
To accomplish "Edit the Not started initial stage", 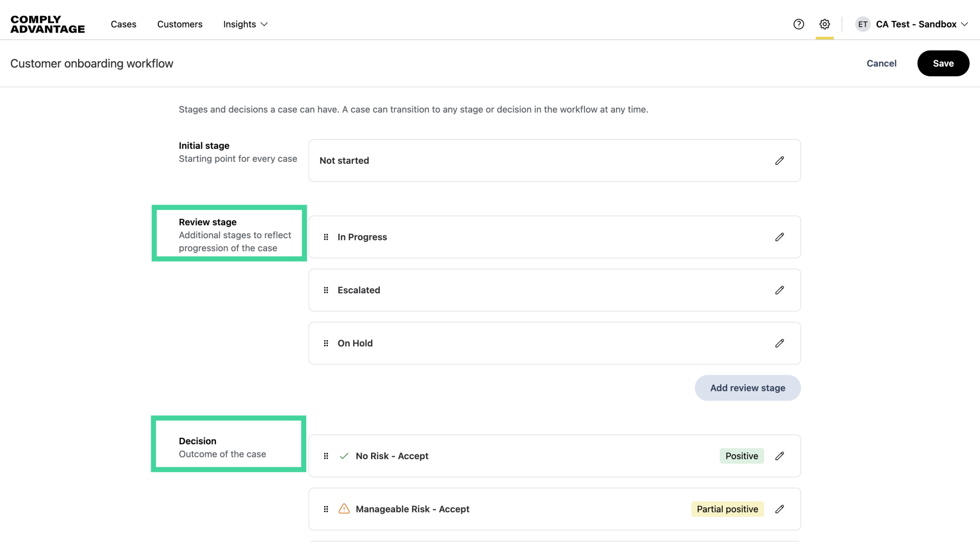I will [779, 160].
